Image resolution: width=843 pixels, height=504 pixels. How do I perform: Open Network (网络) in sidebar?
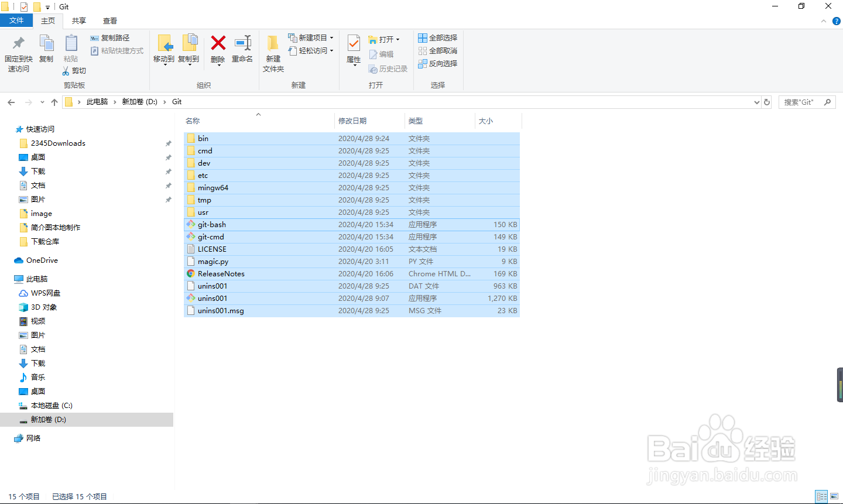(x=33, y=438)
